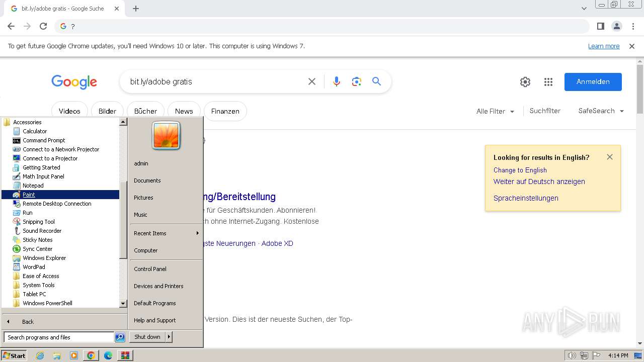Screen dimensions: 644x362
Task: Open Internet Explorer from the taskbar
Action: (40, 355)
